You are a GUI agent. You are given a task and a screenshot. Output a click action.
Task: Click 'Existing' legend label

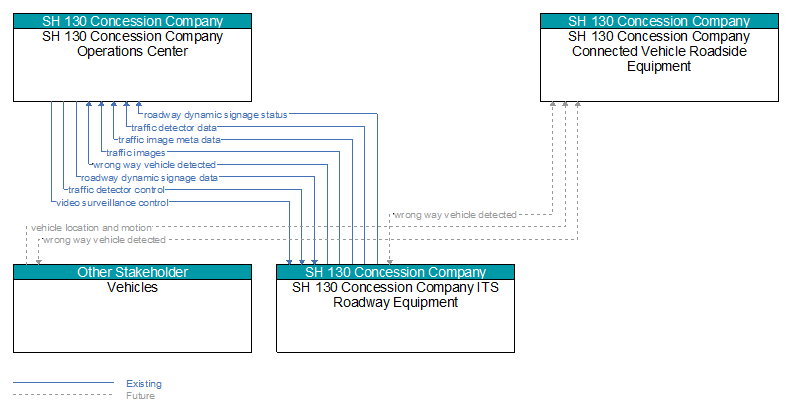click(x=144, y=384)
